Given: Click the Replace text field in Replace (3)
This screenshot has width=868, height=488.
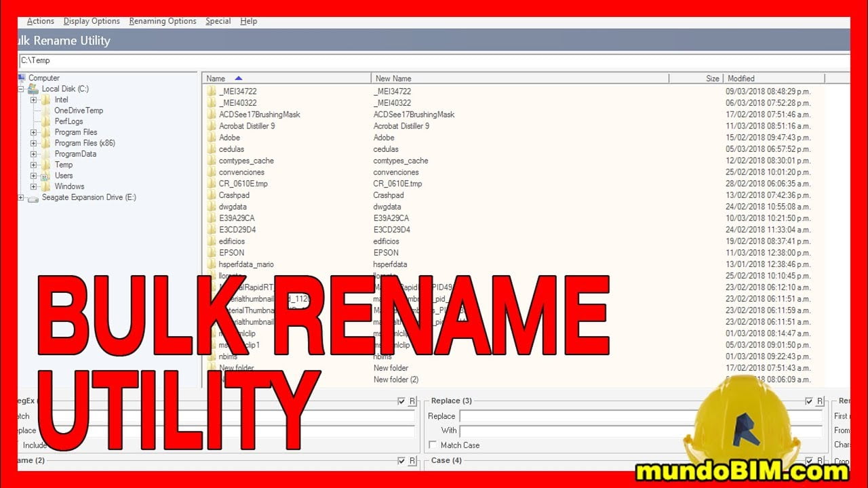Looking at the screenshot, I should coord(641,416).
